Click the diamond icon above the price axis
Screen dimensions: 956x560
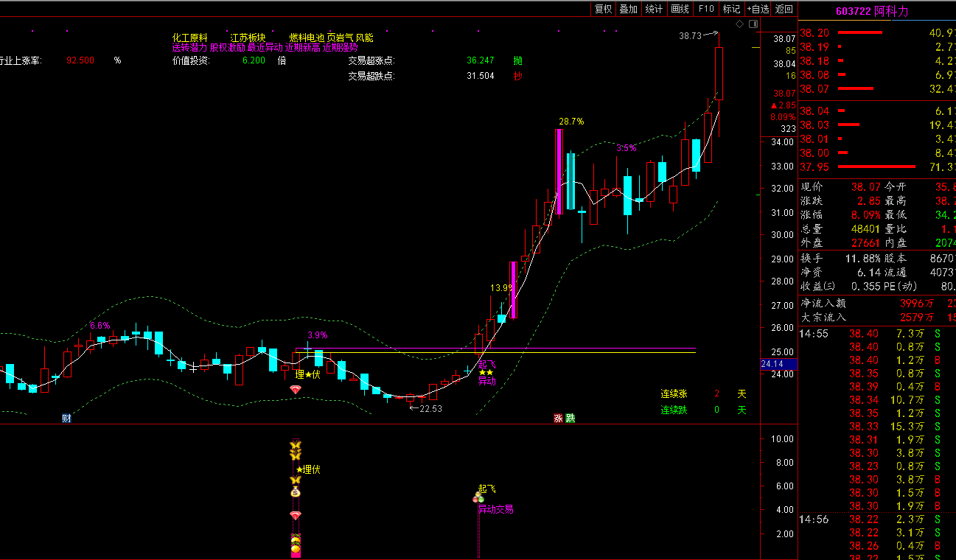pyautogui.click(x=739, y=24)
